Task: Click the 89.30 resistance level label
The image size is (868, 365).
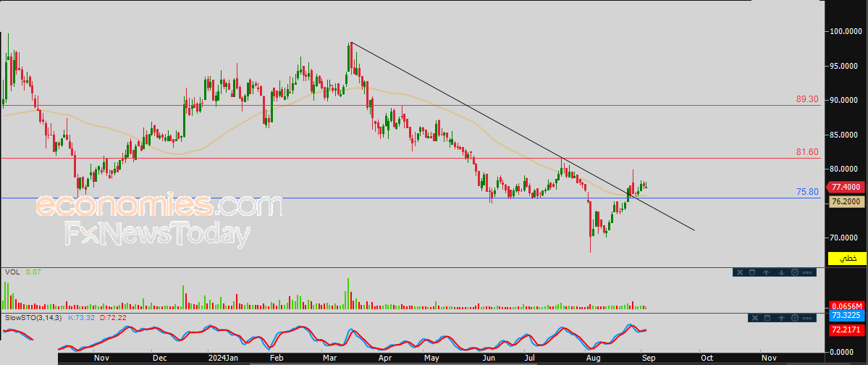Action: pos(807,99)
